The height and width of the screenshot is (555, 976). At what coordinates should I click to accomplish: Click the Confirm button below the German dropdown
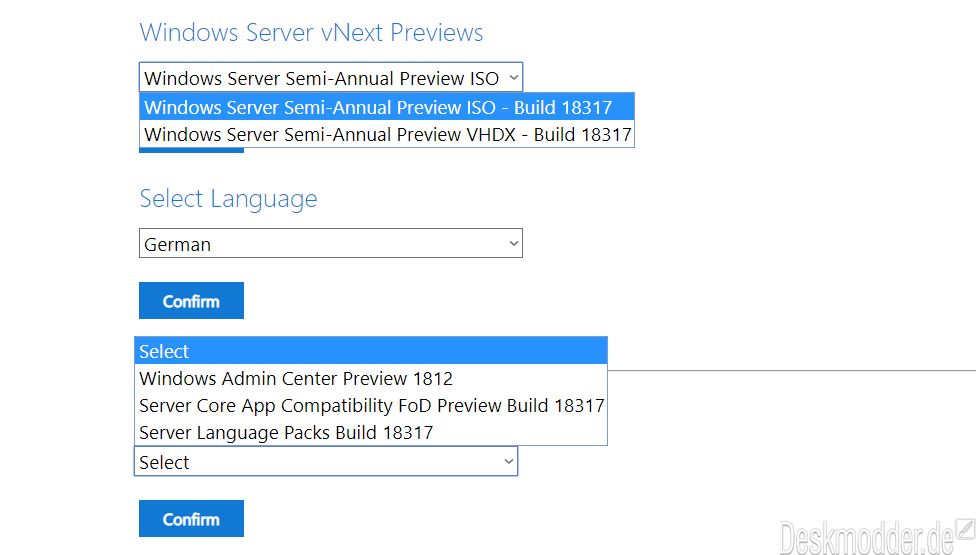[x=191, y=301]
